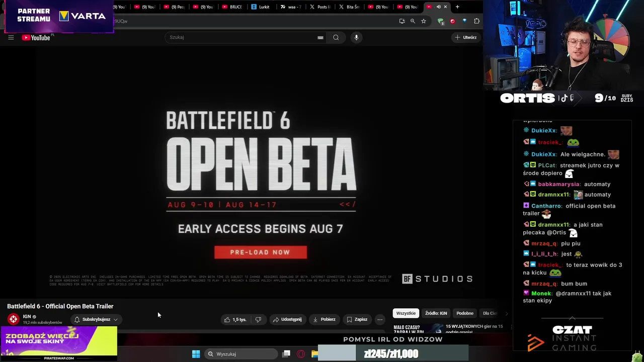
Task: Click the PirateSwap skins ad banner
Action: (59, 343)
